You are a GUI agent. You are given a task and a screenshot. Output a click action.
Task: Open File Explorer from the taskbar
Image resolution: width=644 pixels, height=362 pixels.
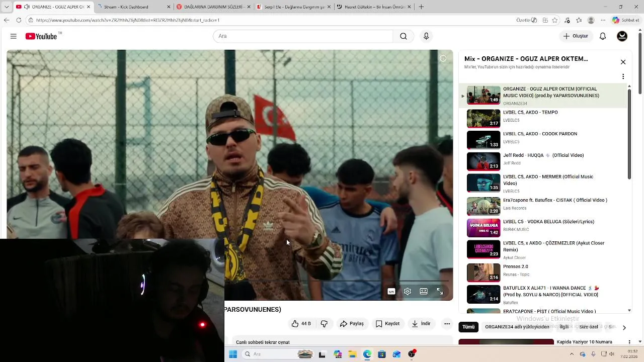[352, 354]
